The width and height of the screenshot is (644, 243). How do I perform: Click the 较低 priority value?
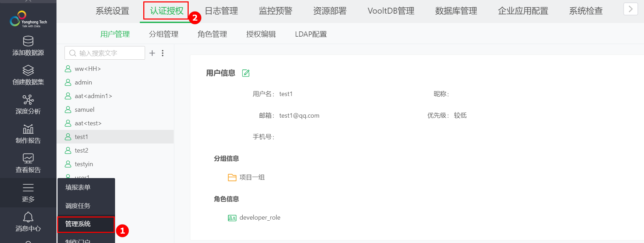[460, 116]
